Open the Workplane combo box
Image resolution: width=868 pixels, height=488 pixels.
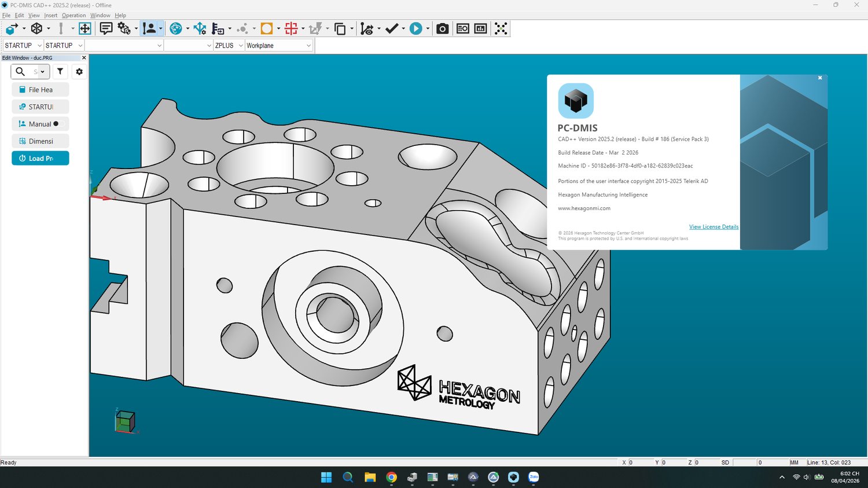[x=279, y=45]
